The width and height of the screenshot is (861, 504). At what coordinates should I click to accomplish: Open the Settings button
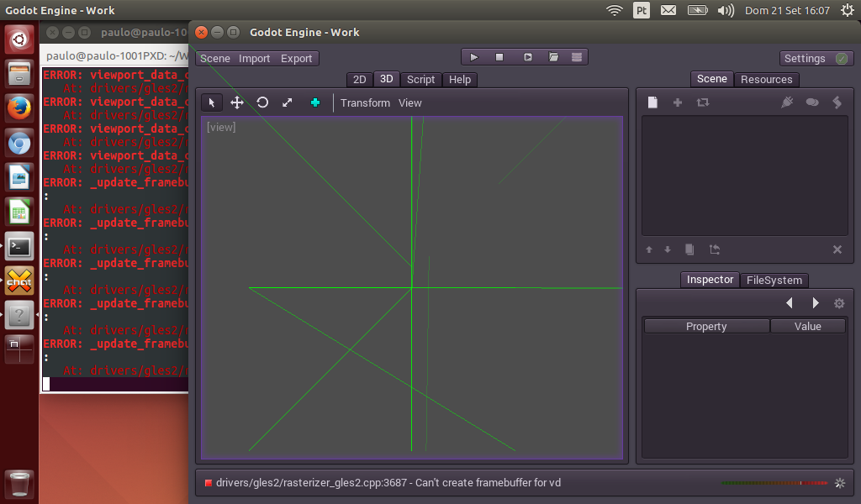tap(816, 59)
